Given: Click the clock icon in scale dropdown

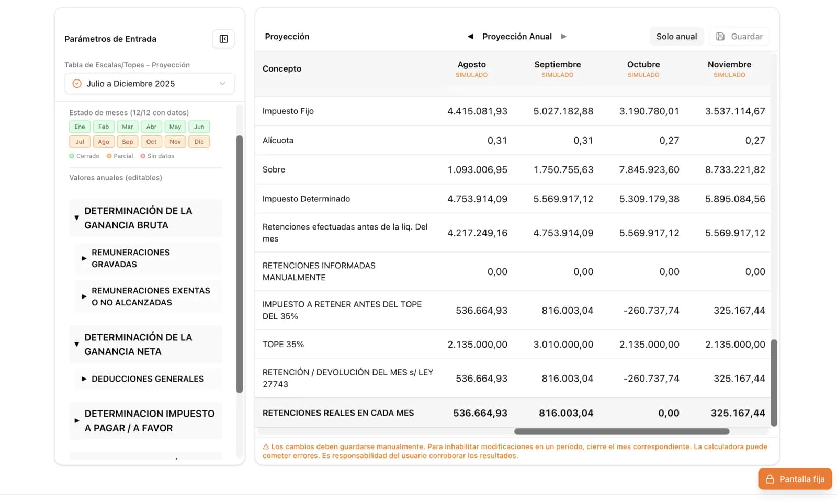Looking at the screenshot, I should pos(77,84).
